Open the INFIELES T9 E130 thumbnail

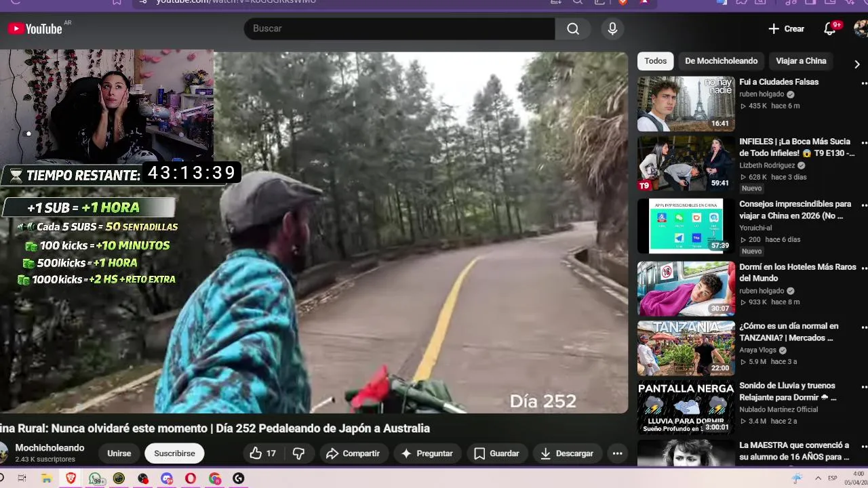click(x=686, y=163)
